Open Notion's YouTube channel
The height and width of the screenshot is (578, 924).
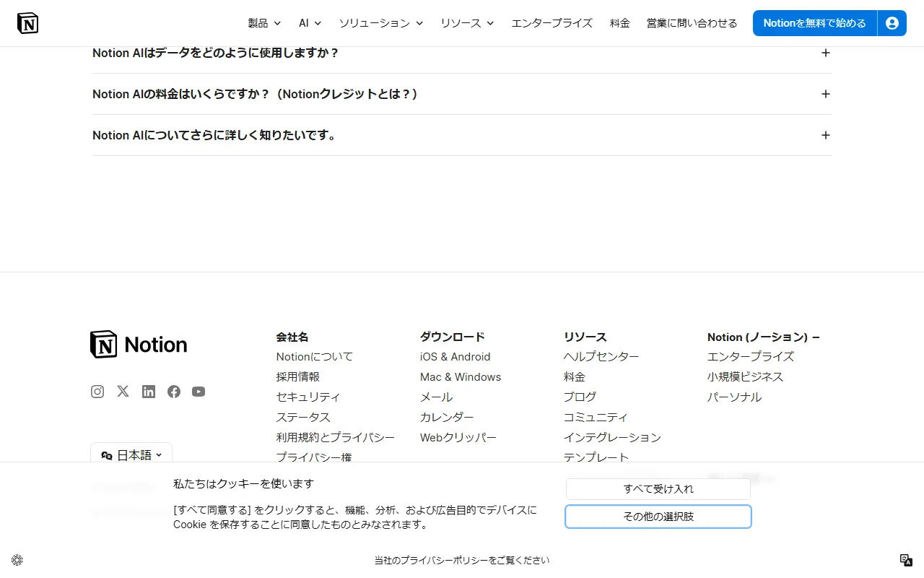click(x=199, y=392)
